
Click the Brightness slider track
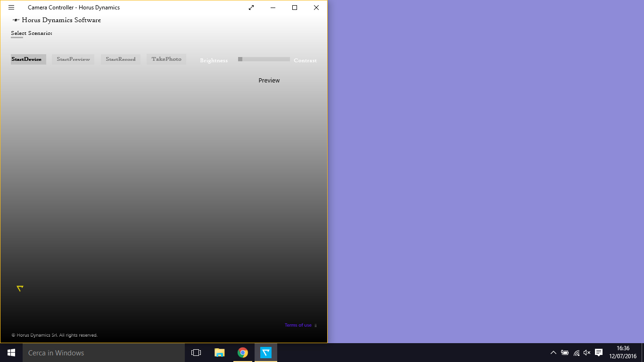tap(264, 59)
